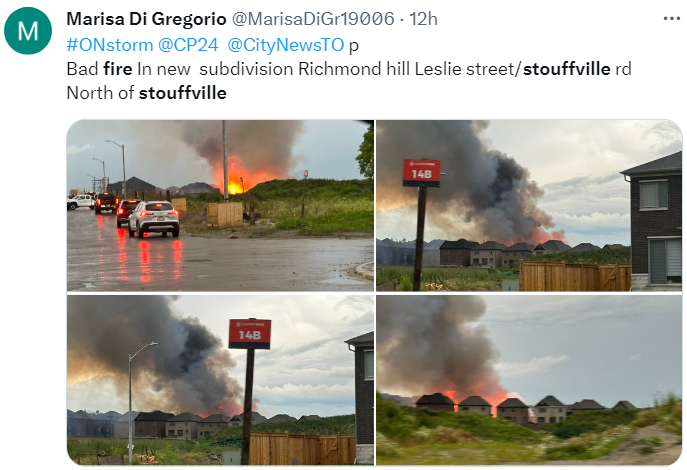Open the @CityNewsTO mention
This screenshot has width=687, height=470.
[286, 45]
